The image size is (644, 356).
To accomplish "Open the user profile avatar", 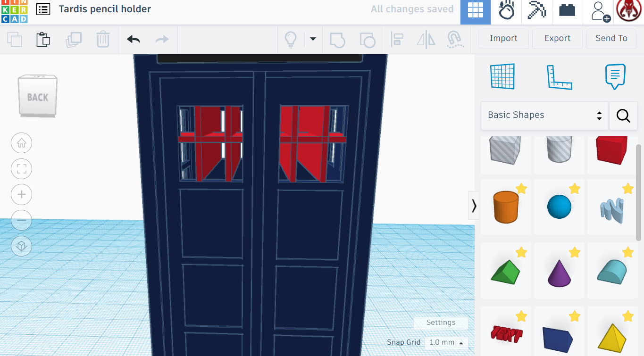I will point(629,10).
